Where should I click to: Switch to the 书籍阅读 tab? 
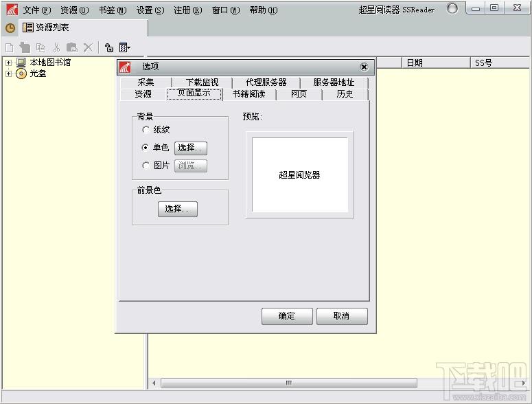point(249,94)
